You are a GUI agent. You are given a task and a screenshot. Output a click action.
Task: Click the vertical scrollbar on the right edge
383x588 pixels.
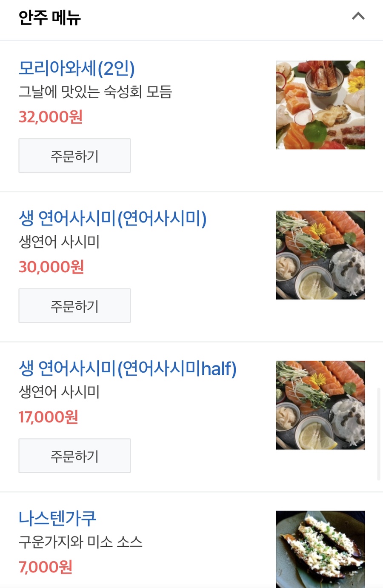coord(378,434)
